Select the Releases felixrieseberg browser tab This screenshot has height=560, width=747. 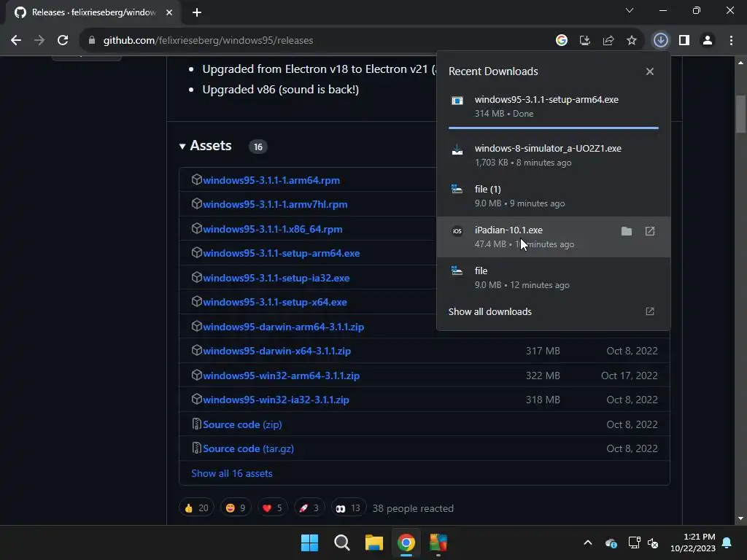(x=93, y=12)
